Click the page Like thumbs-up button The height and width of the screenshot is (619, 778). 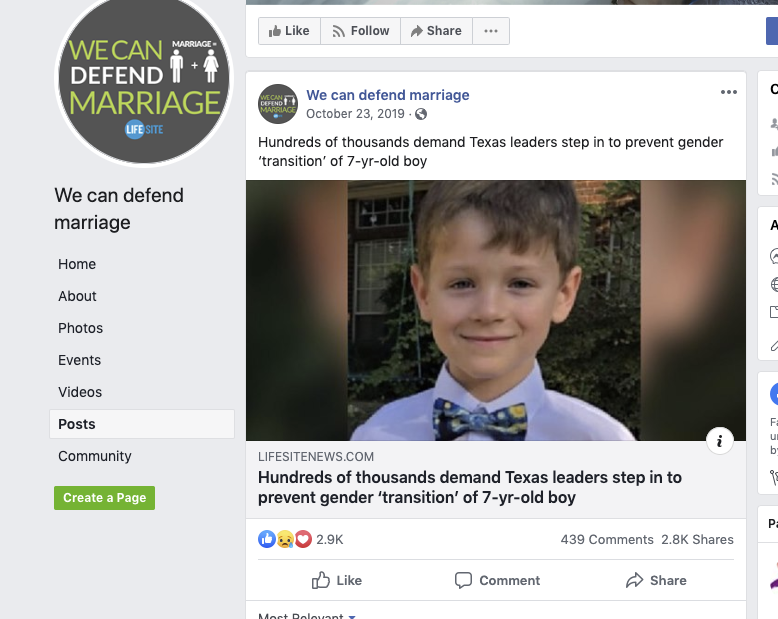point(289,31)
